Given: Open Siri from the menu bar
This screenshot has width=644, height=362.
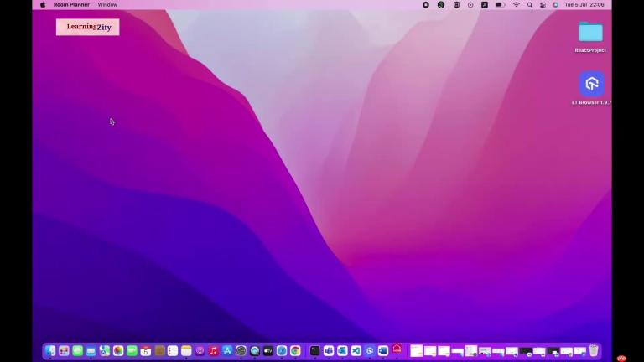Looking at the screenshot, I should (555, 5).
